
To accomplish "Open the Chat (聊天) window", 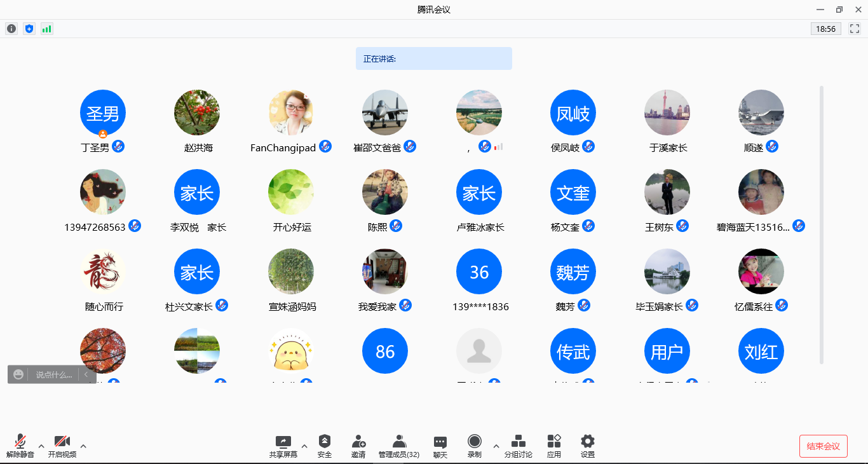I will click(440, 446).
